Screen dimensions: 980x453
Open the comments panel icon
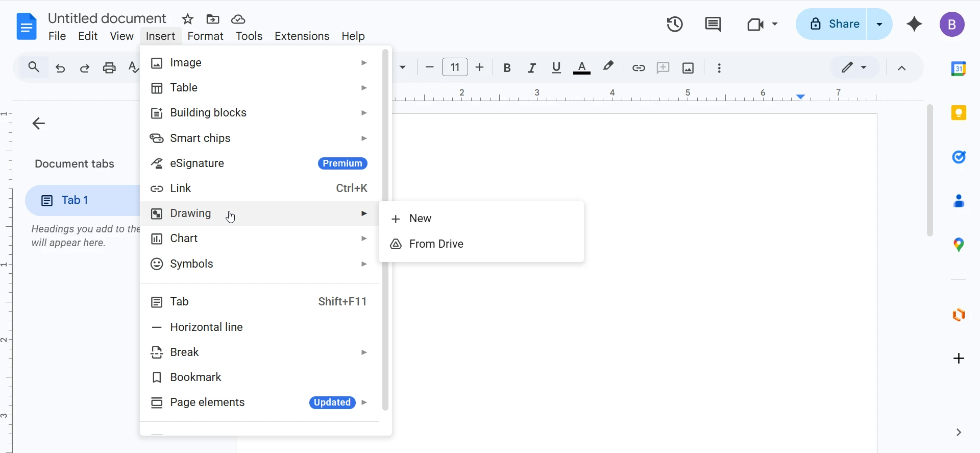click(x=713, y=24)
